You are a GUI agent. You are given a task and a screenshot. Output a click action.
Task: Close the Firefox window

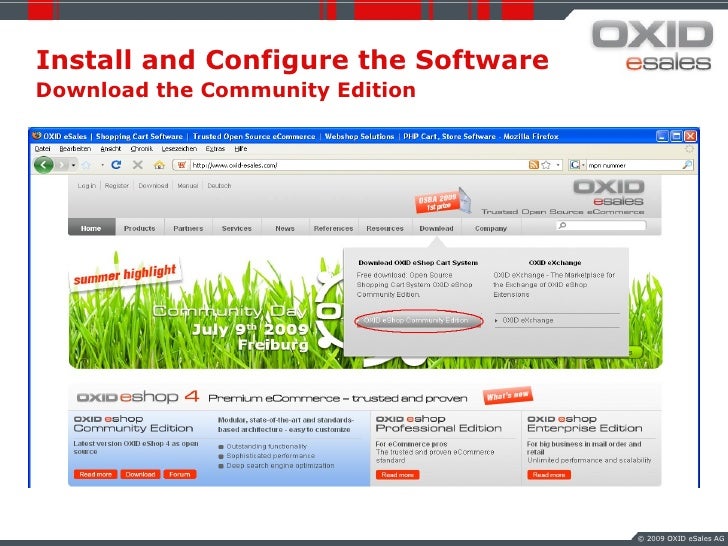point(690,136)
